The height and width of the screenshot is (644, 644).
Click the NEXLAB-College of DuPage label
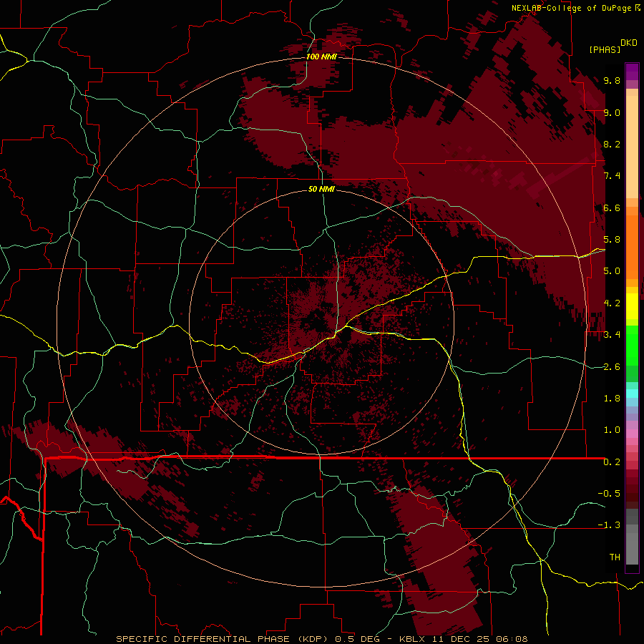point(572,8)
